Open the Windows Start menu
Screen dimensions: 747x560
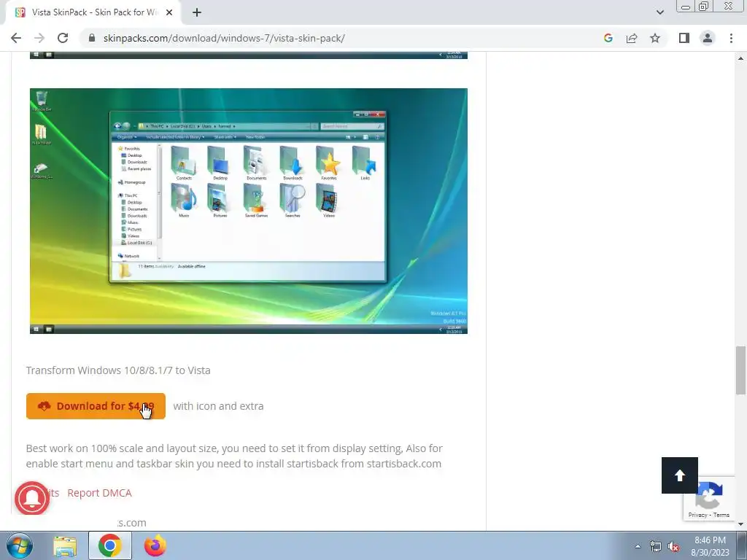(20, 545)
